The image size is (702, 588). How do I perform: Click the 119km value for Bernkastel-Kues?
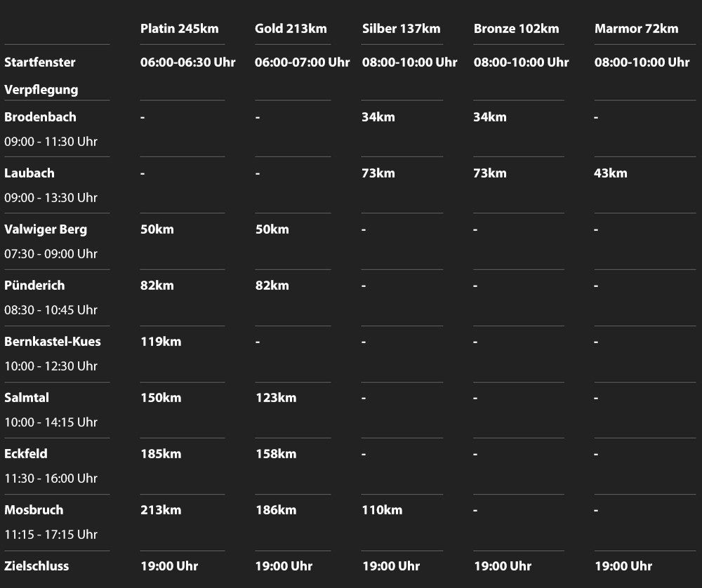(160, 342)
